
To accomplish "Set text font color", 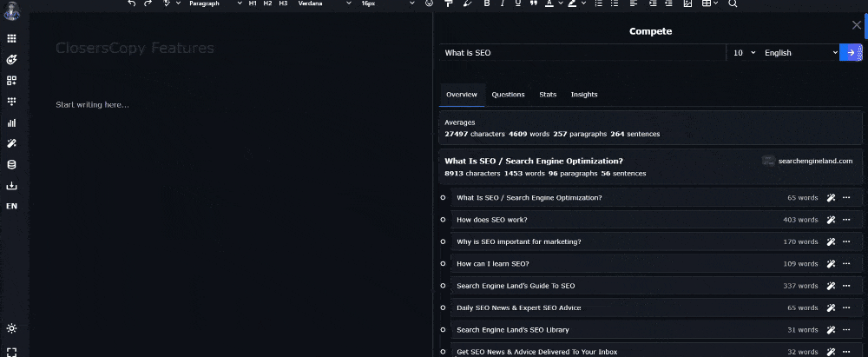I will click(x=549, y=3).
